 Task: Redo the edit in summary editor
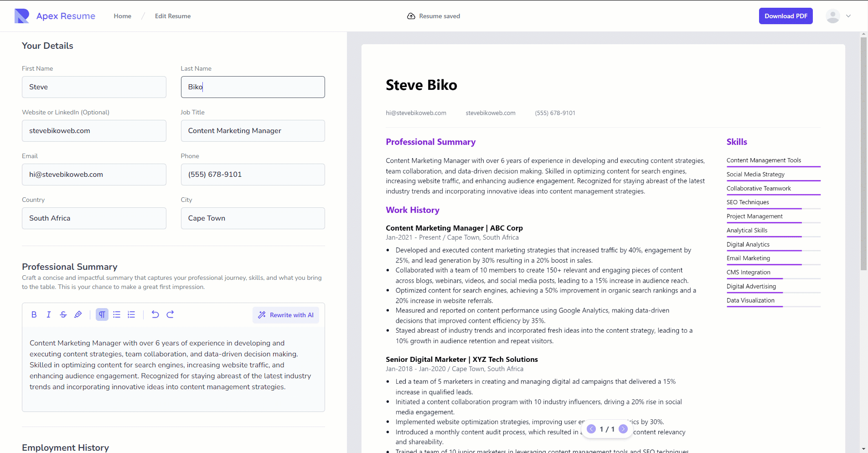pos(170,314)
